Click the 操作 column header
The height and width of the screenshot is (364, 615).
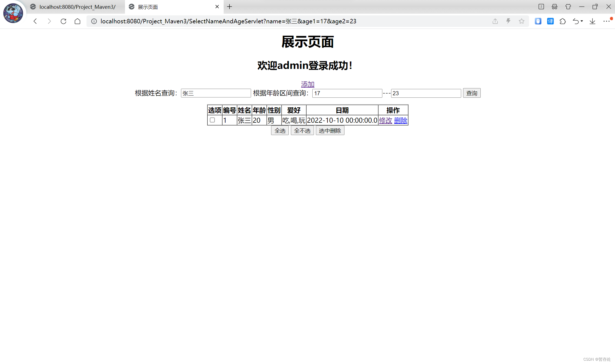pos(393,110)
